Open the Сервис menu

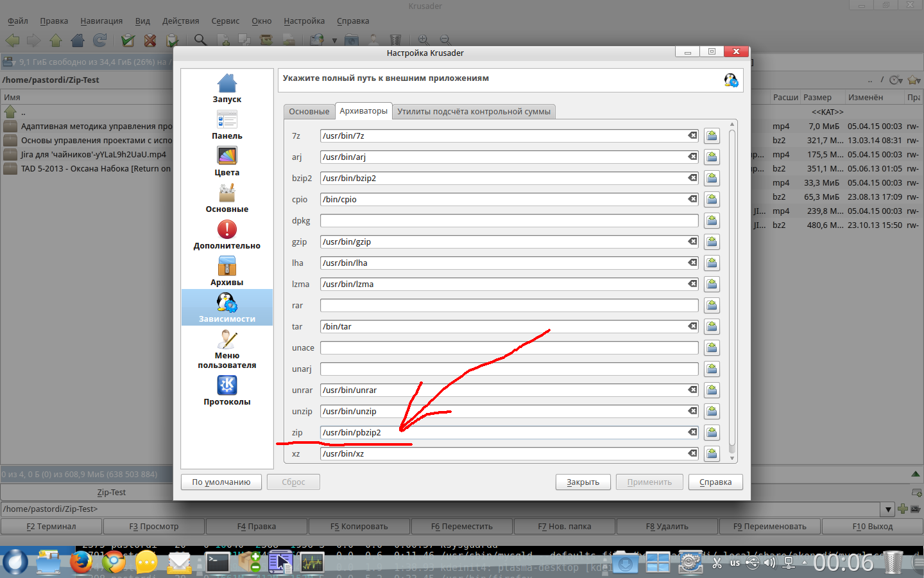point(225,21)
